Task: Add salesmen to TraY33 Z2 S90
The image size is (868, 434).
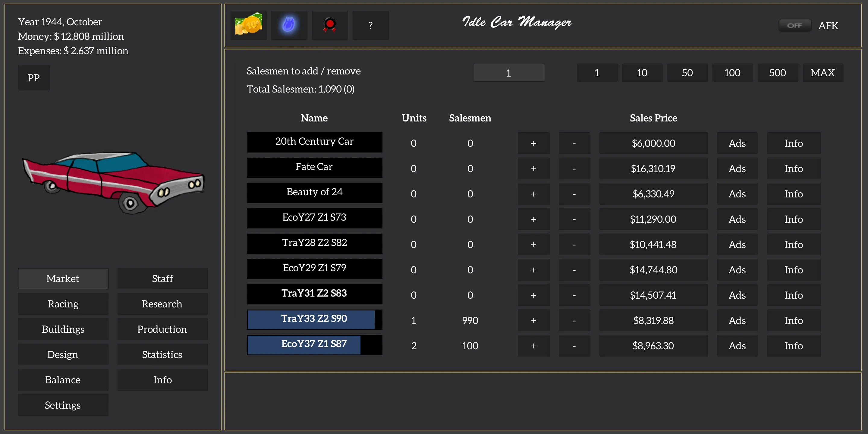Action: click(533, 320)
